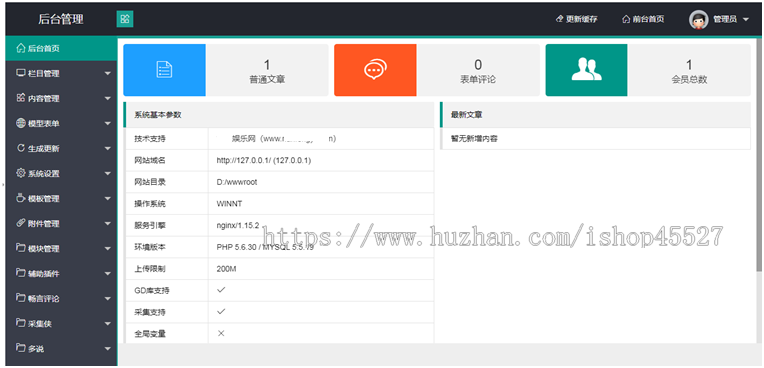
Task: Expand the 采集侠 menu arrow
Action: click(x=108, y=324)
